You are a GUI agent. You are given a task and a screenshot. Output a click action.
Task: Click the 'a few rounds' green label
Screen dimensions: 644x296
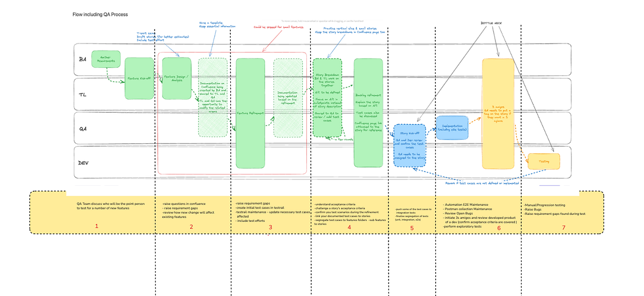[345, 139]
